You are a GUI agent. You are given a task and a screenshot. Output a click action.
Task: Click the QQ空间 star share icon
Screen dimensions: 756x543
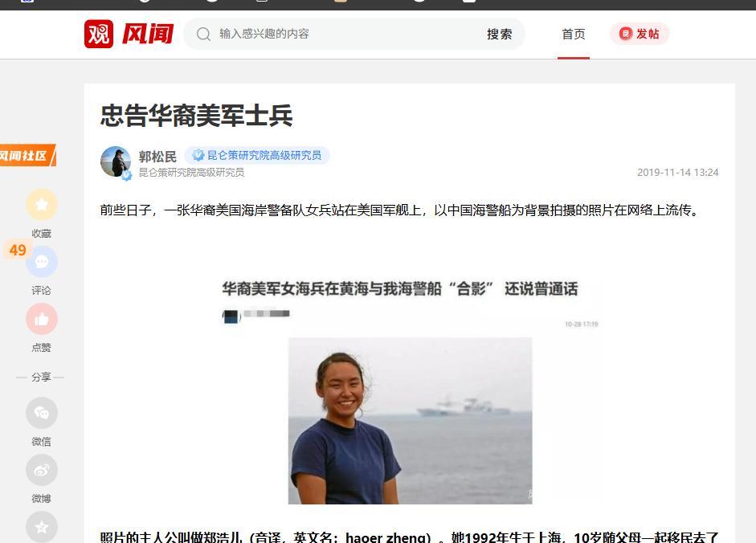[42, 527]
